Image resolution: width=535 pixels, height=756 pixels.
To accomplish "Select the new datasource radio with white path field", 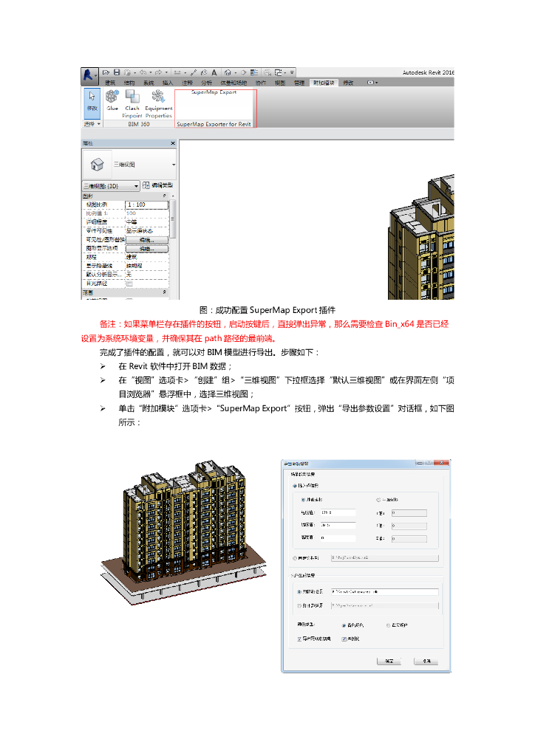I will (x=299, y=591).
